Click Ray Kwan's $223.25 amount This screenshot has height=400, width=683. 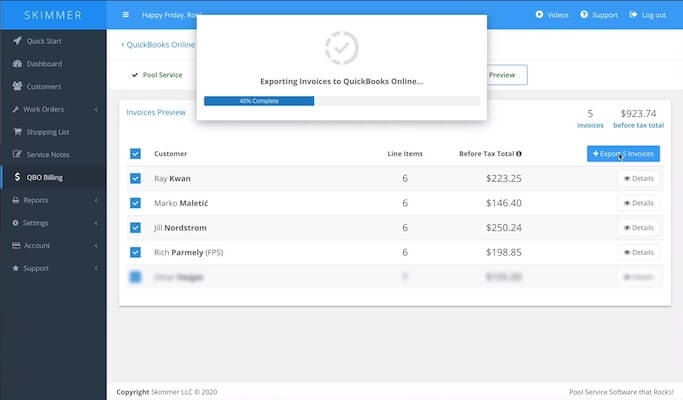point(504,178)
